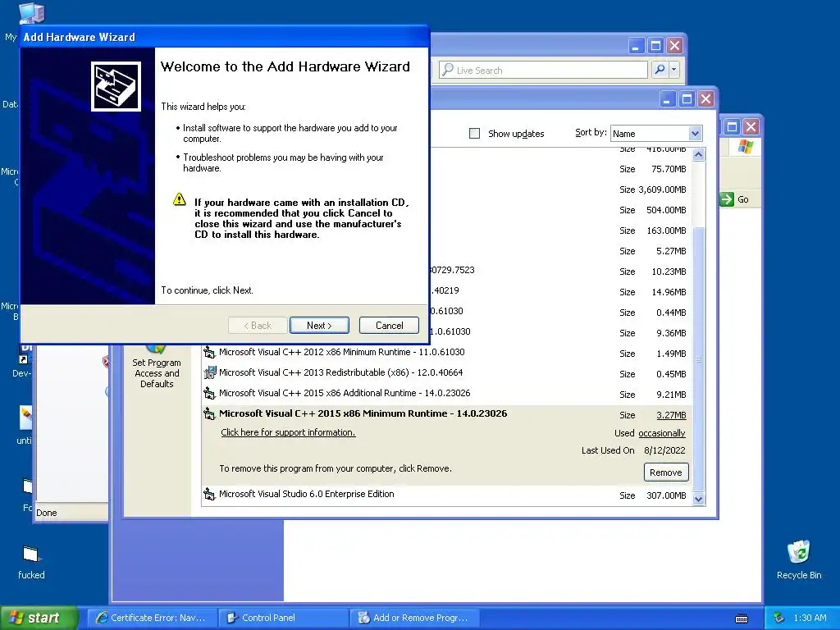Select Microsoft Visual Studio 6.0 Enterprise Edition
This screenshot has width=840, height=630.
[307, 494]
